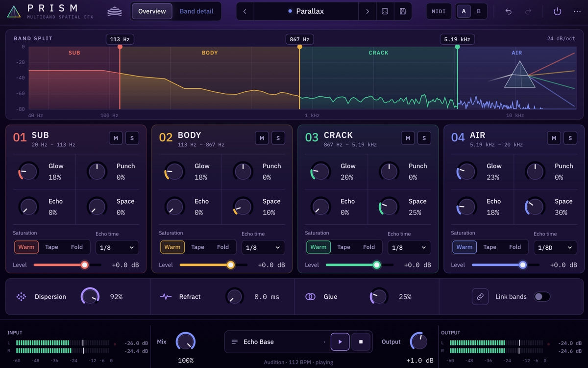
Task: Click the AIR band Level slider
Action: 505,265
